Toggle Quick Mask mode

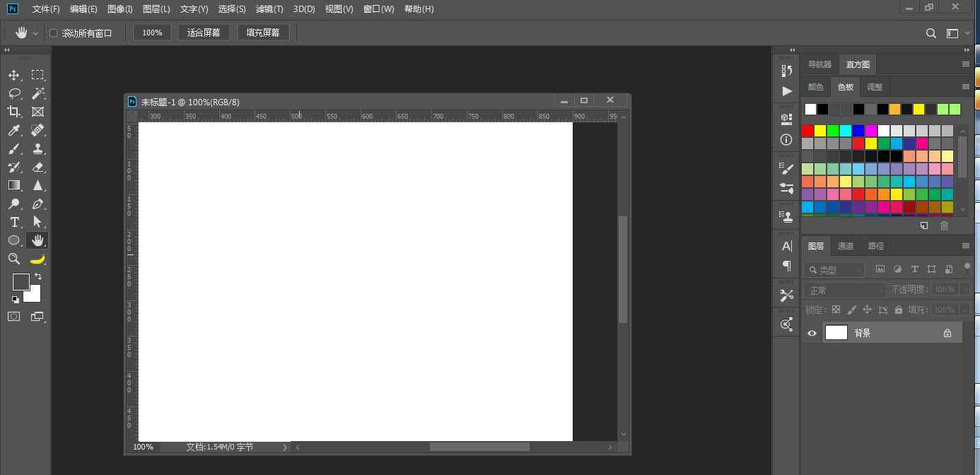tap(14, 317)
